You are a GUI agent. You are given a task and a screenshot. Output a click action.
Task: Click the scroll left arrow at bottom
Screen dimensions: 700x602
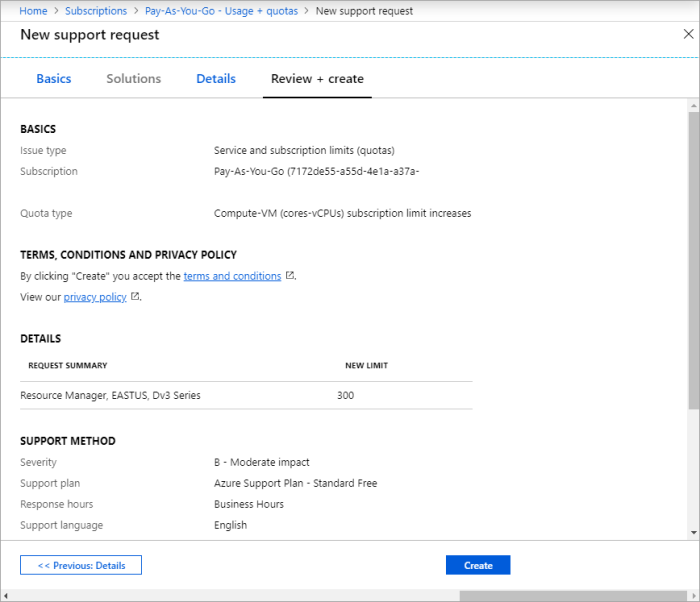[6, 595]
